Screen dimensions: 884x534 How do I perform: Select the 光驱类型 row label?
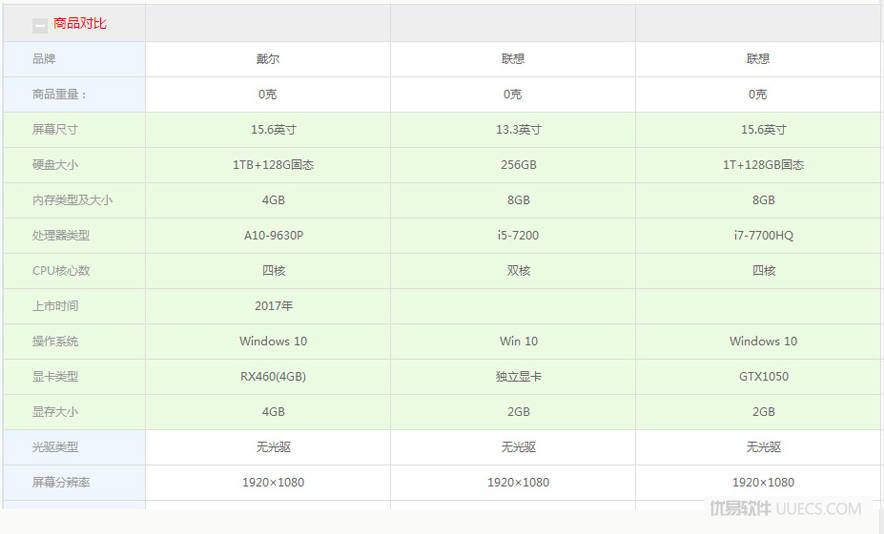click(55, 447)
